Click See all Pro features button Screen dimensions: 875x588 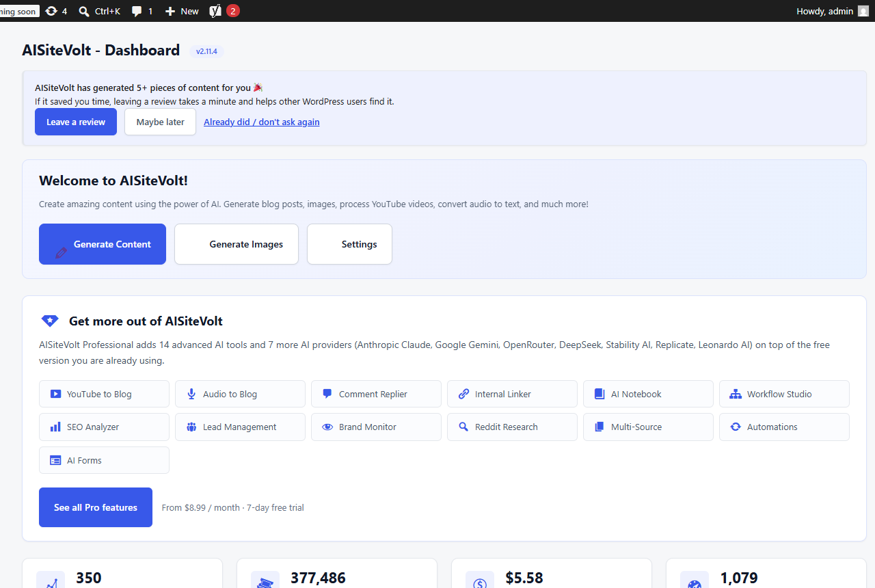coord(96,507)
